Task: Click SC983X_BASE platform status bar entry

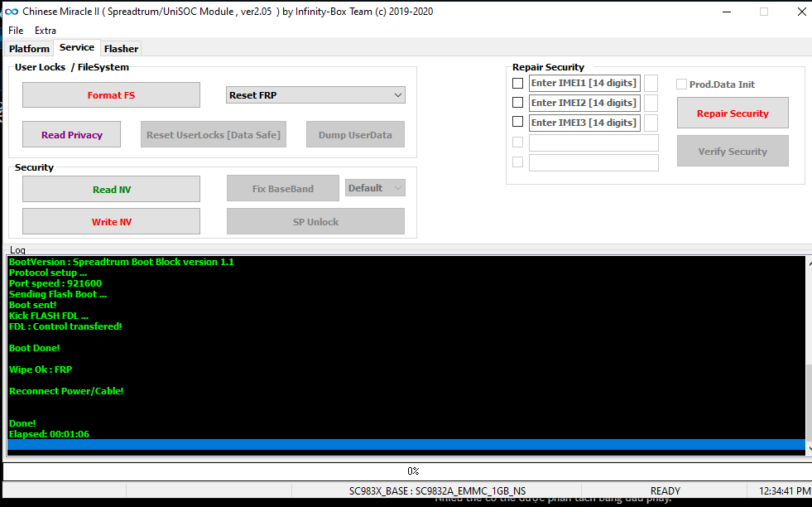Action: pyautogui.click(x=437, y=491)
